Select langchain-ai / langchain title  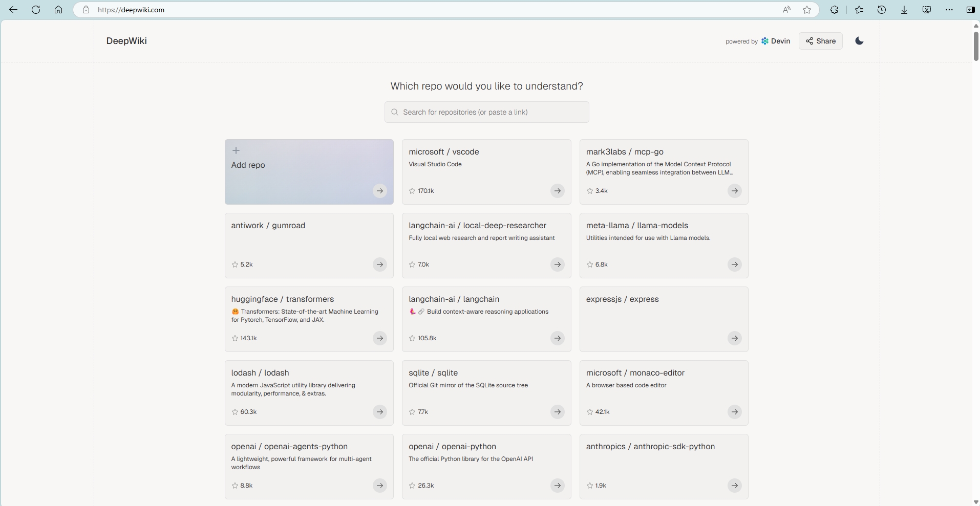[454, 299]
